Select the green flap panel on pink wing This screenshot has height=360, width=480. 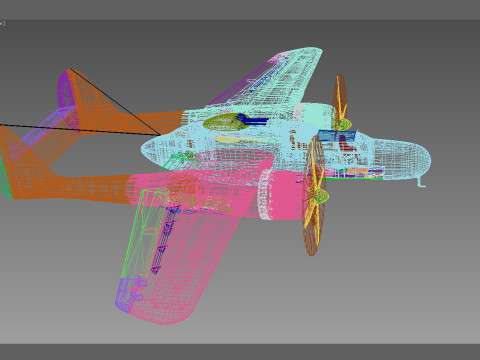coord(143,233)
